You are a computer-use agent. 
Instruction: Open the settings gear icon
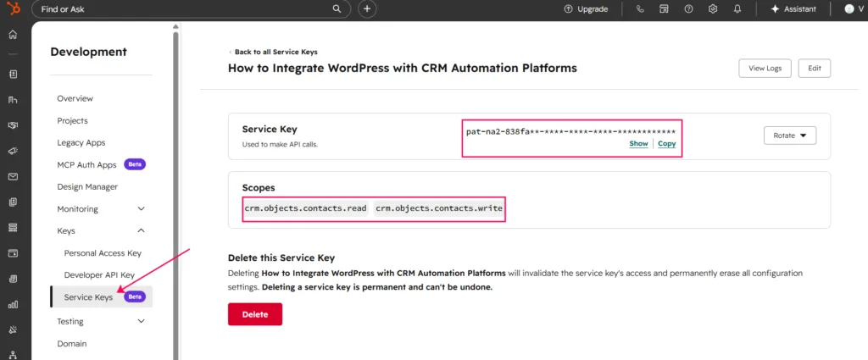tap(713, 8)
